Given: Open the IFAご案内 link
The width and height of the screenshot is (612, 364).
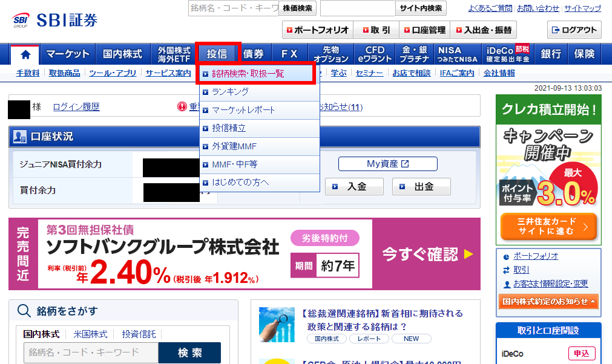Looking at the screenshot, I should point(456,73).
